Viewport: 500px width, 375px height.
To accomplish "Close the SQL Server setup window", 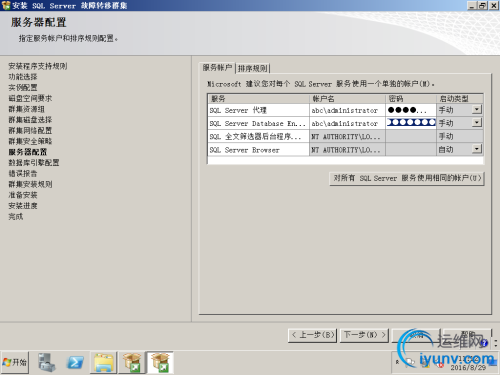I will pyautogui.click(x=494, y=5).
